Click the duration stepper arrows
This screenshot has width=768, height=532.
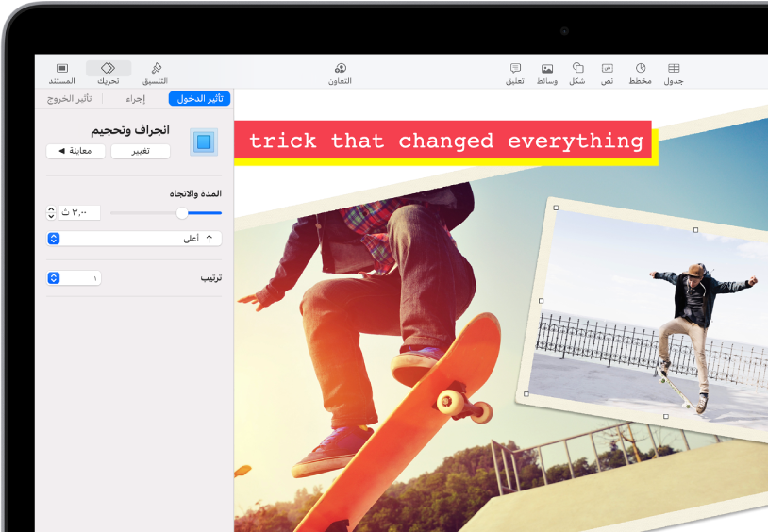pos(51,212)
